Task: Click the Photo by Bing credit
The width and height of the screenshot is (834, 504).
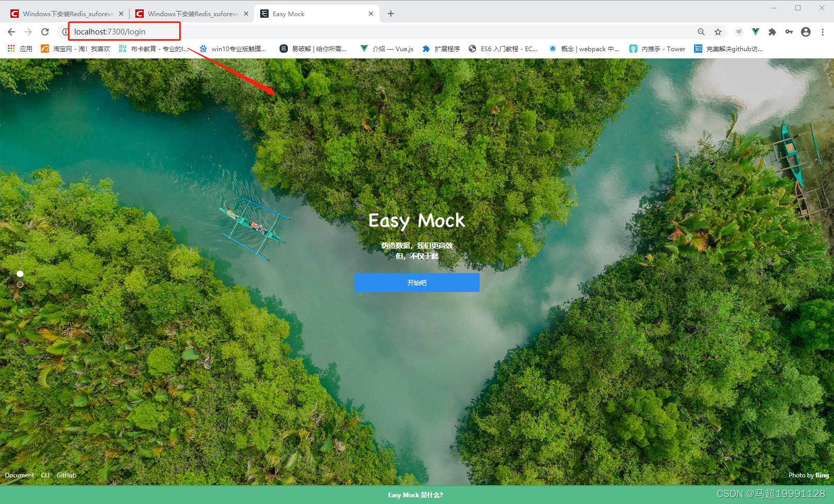Action: [x=808, y=475]
